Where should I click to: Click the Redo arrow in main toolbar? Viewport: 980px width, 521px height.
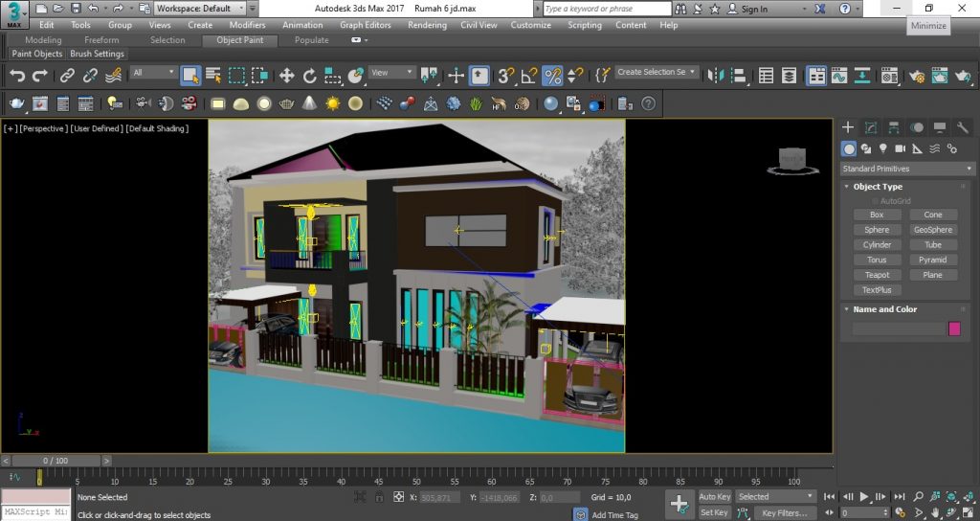pyautogui.click(x=40, y=76)
